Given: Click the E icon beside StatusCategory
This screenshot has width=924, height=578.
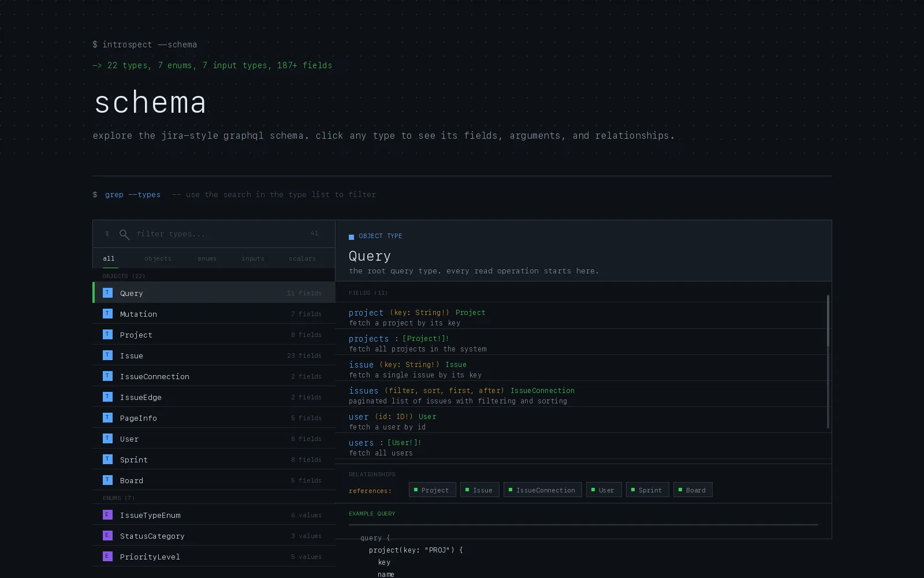Looking at the screenshot, I should [x=107, y=535].
